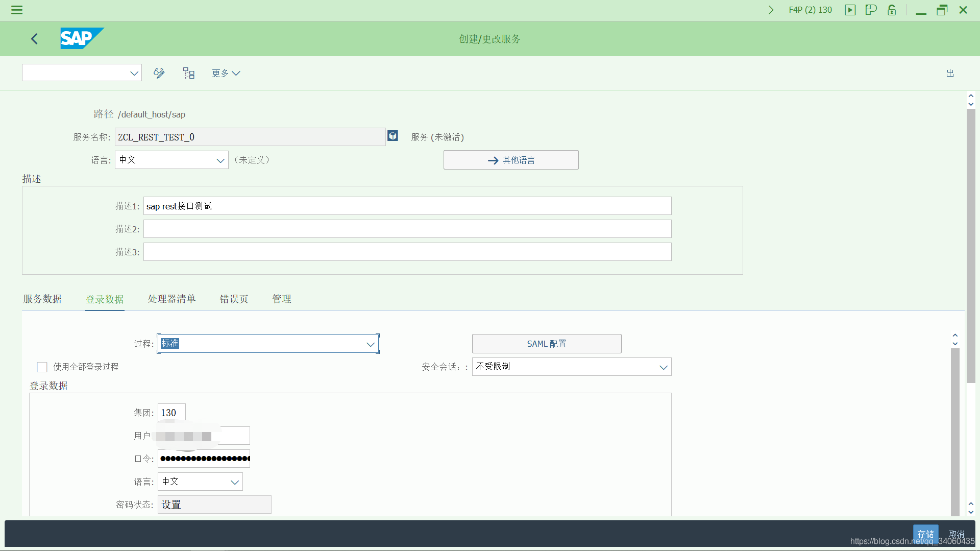Click the SAML 配置 button

[546, 343]
